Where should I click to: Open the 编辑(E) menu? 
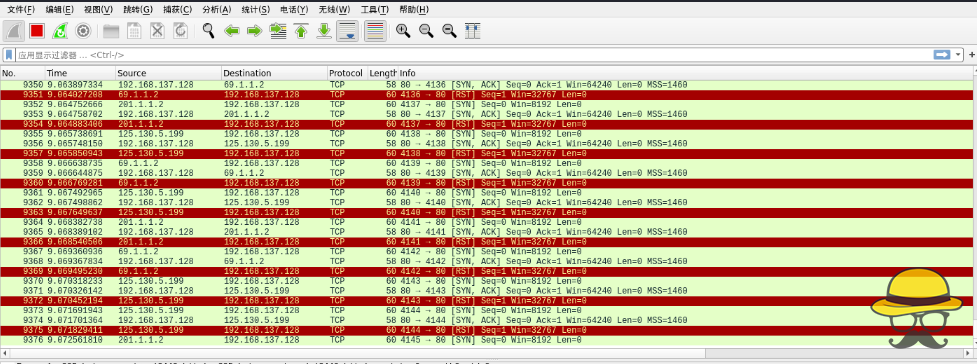[x=60, y=9]
